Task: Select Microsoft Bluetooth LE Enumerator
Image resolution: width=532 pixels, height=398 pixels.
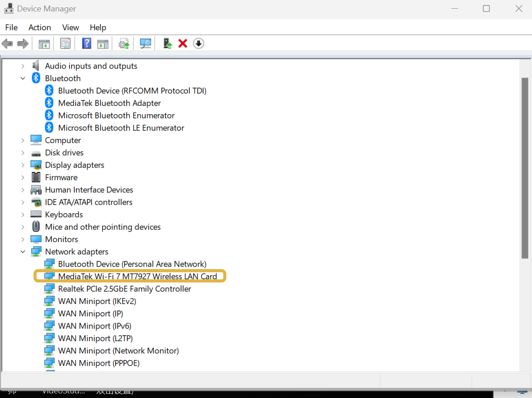Action: pyautogui.click(x=121, y=128)
